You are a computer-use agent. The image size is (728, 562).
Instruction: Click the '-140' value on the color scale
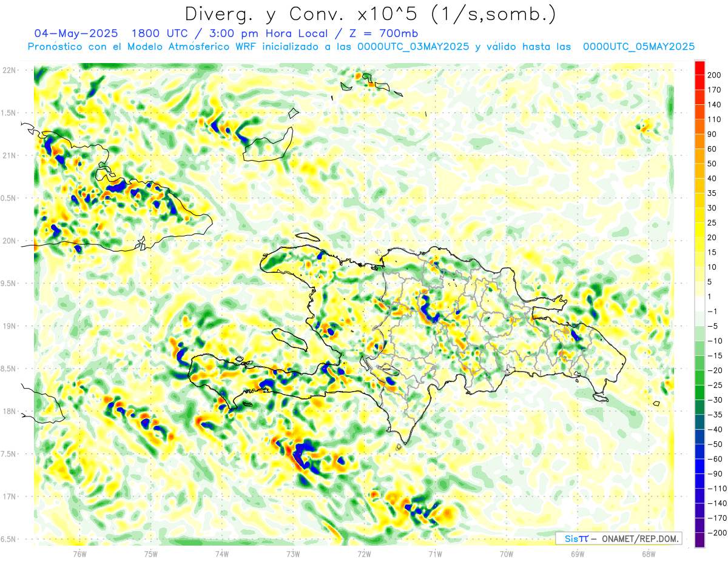coord(718,503)
